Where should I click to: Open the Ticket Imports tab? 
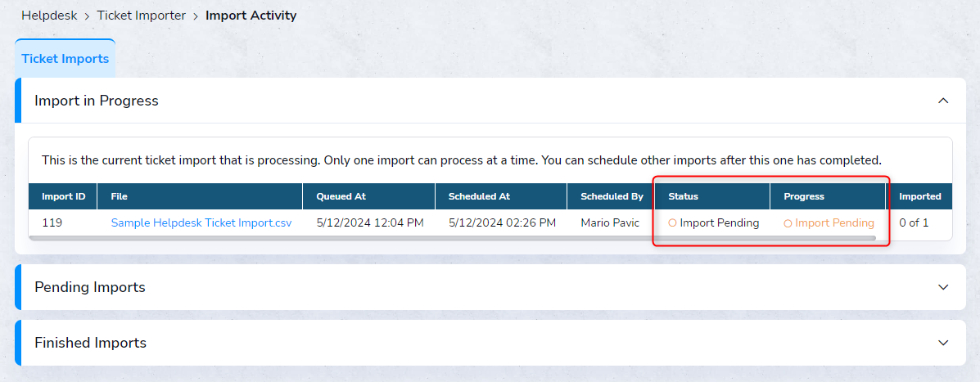[65, 59]
